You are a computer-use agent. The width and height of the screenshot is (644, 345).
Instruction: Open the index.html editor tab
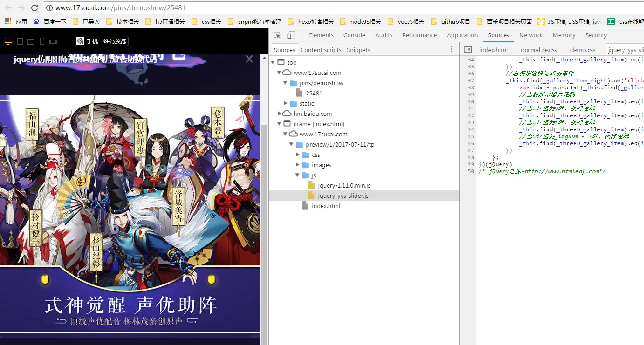pyautogui.click(x=493, y=50)
